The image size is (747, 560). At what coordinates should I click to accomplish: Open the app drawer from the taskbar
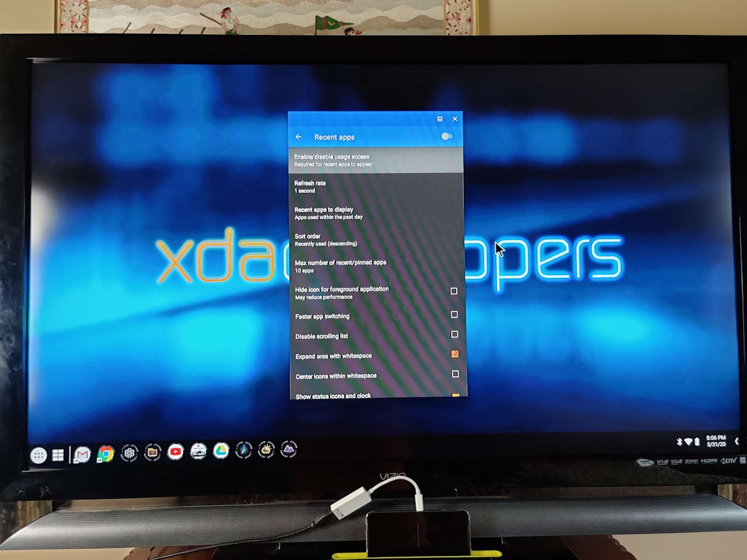[x=39, y=456]
